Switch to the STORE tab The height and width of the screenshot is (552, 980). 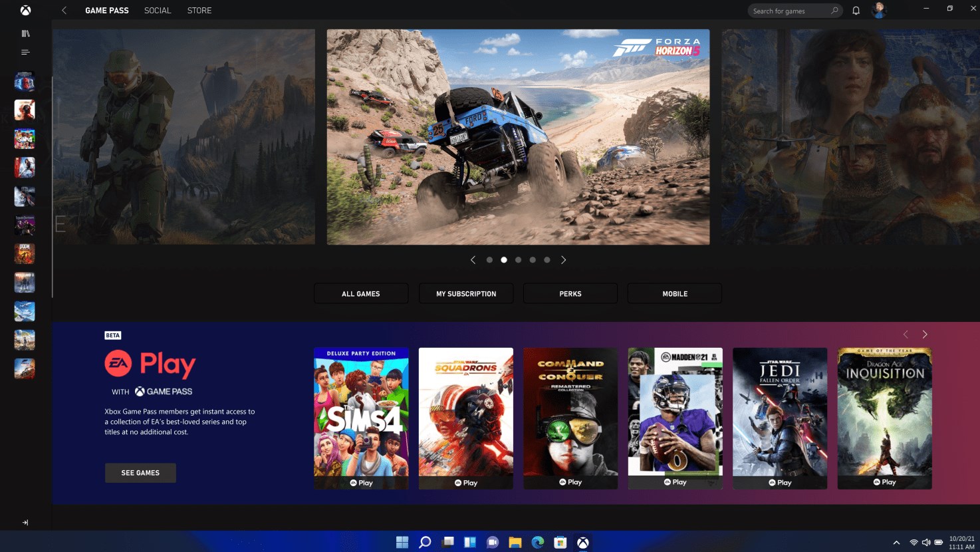click(x=199, y=11)
